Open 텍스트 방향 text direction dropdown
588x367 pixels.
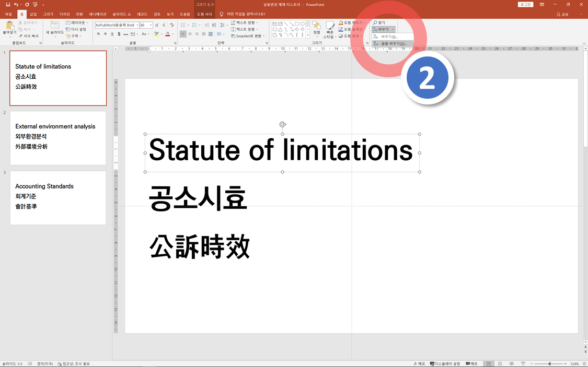tap(245, 22)
